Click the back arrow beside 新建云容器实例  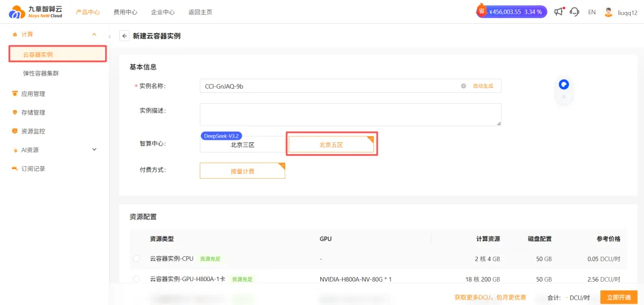pos(125,36)
